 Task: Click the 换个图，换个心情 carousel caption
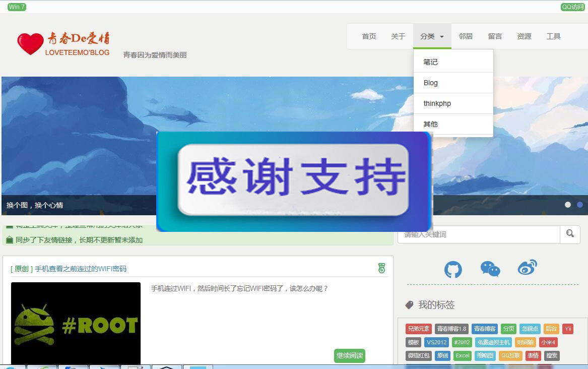click(x=35, y=205)
